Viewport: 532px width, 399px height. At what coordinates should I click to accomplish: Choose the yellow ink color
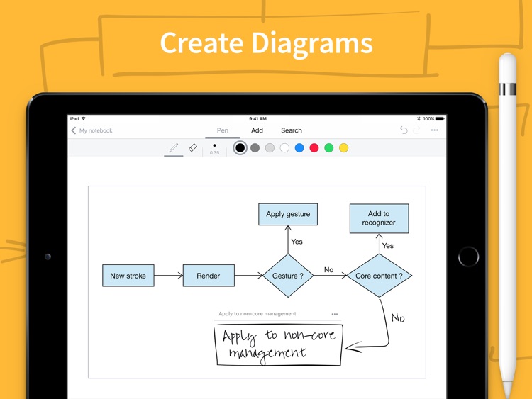click(344, 148)
